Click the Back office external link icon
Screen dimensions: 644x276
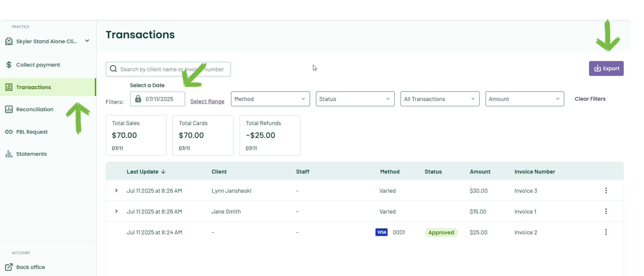click(9, 267)
